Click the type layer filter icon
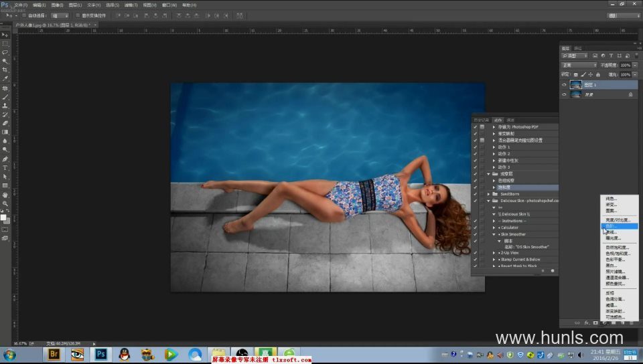643x364 pixels. 611,56
